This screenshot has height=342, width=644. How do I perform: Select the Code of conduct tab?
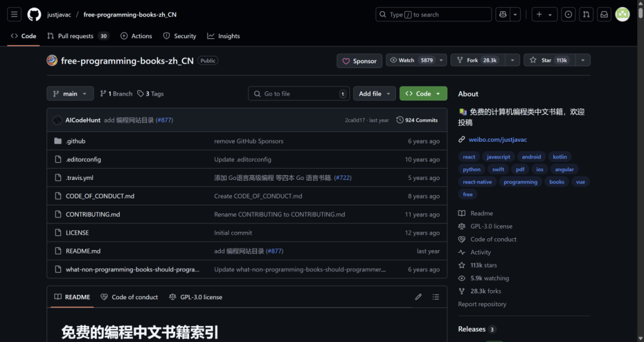(129, 297)
